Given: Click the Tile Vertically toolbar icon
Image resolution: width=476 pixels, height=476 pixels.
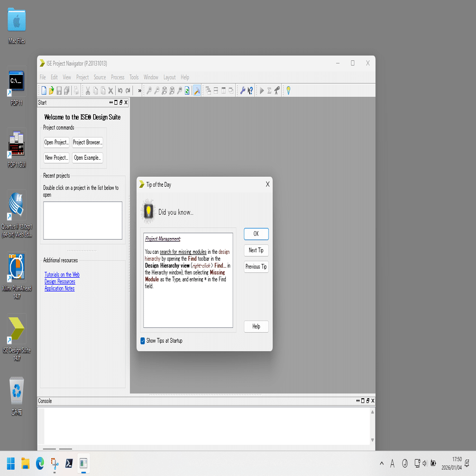Looking at the screenshot, I should click(223, 90).
